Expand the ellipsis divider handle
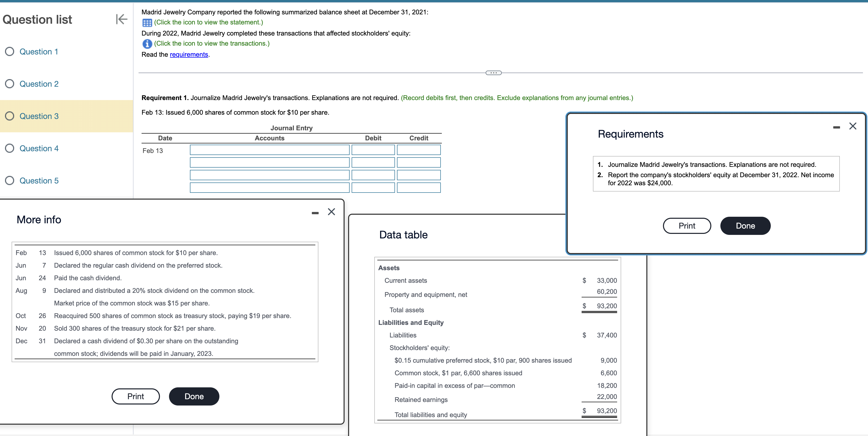868x436 pixels. (x=493, y=73)
